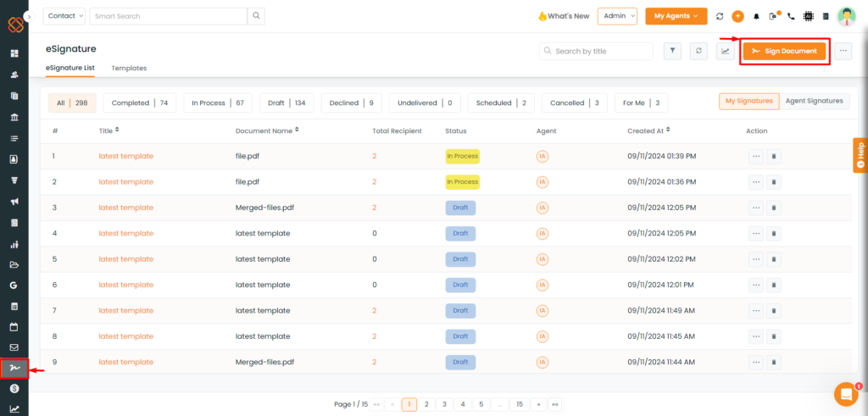Click the IA agent badge in row 4
868x416 pixels.
click(x=542, y=234)
